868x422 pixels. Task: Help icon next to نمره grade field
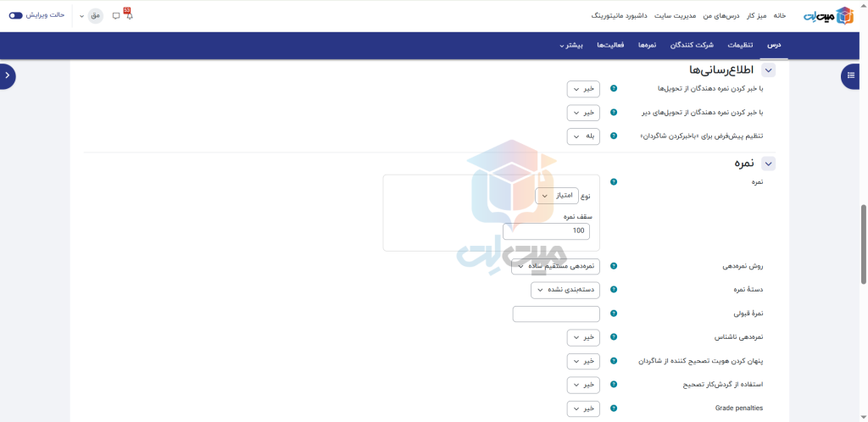click(614, 182)
